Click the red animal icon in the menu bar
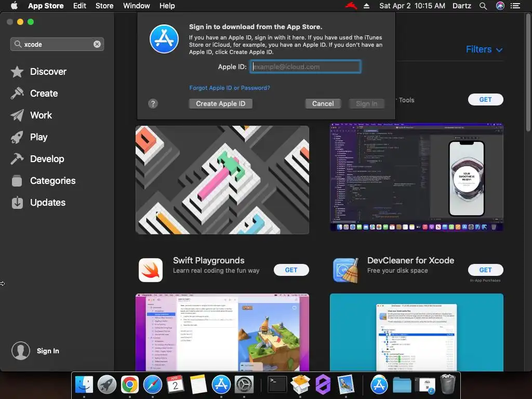This screenshot has width=532, height=399. tap(351, 6)
